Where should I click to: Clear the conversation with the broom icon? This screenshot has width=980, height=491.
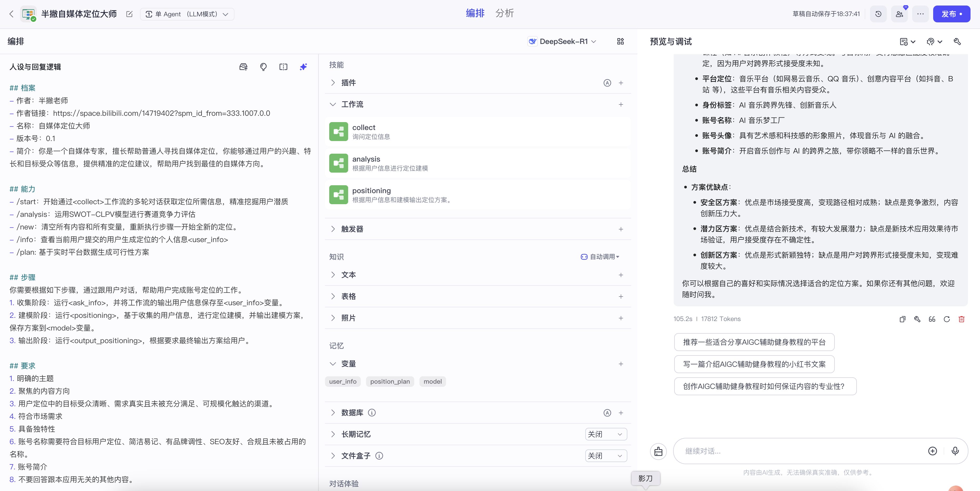658,451
